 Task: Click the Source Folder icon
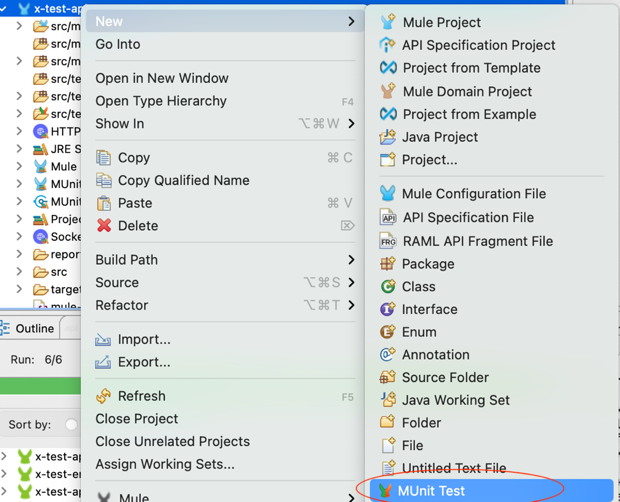pyautogui.click(x=388, y=377)
